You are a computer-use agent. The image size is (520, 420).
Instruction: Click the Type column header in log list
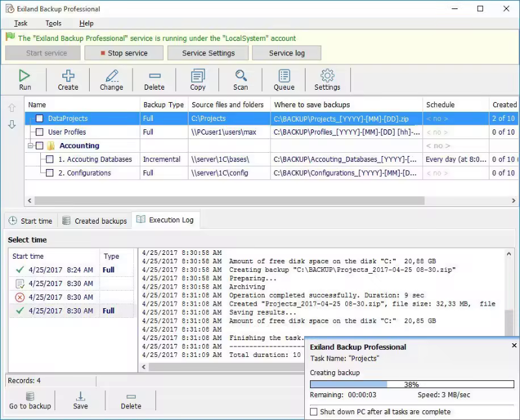tap(118, 256)
